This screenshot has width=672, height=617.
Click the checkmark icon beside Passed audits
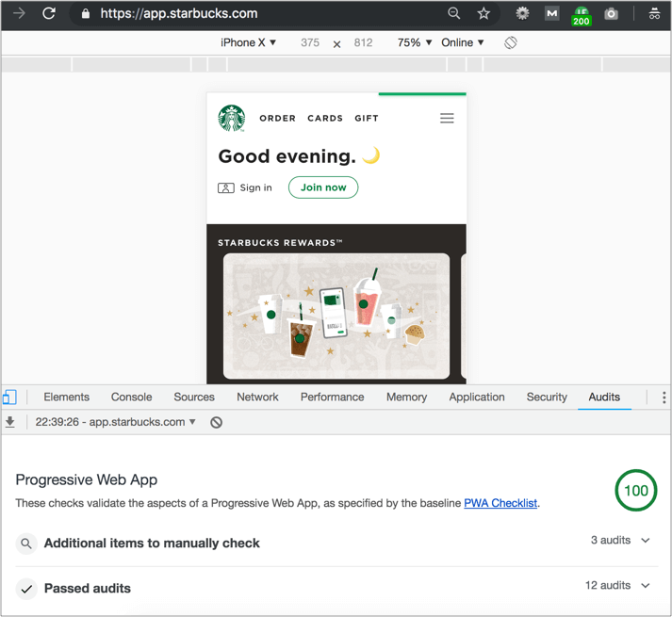[26, 589]
